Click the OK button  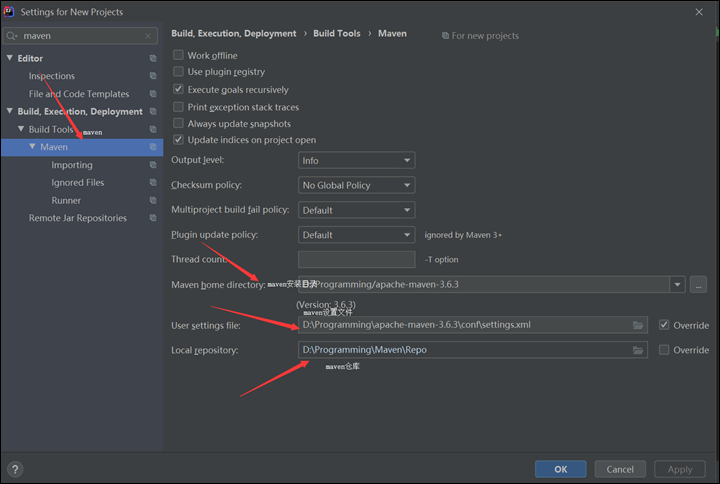click(561, 469)
